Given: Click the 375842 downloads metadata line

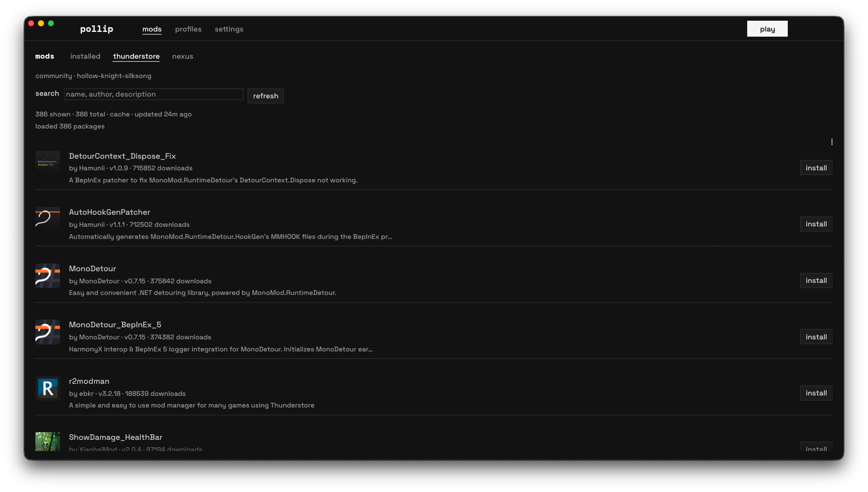Looking at the screenshot, I should pos(140,281).
